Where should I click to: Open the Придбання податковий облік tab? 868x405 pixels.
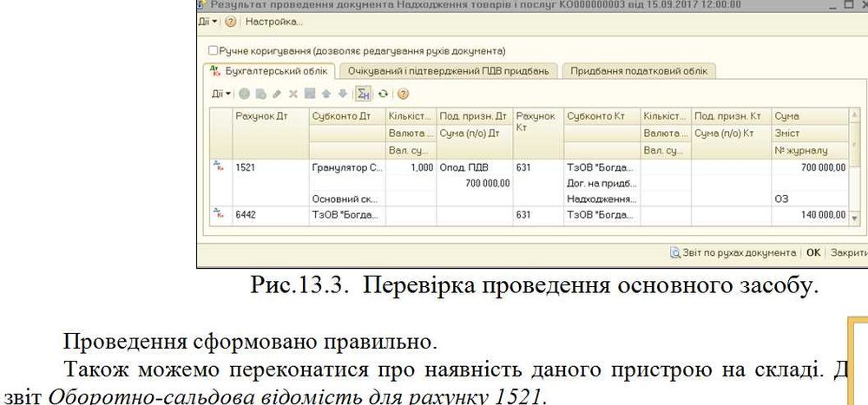click(639, 71)
